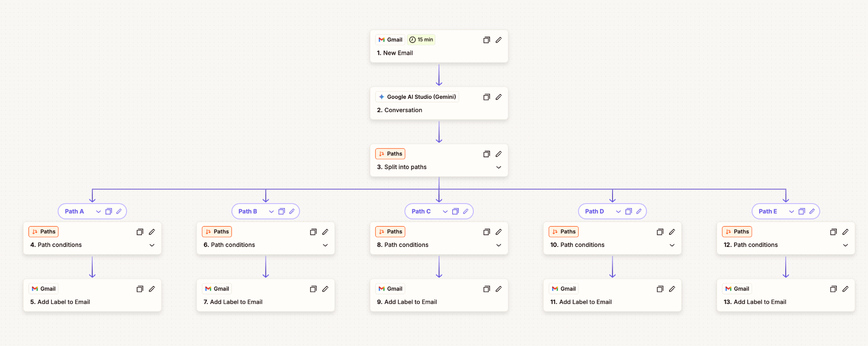Click the Gmail badge on step 1

tap(390, 40)
